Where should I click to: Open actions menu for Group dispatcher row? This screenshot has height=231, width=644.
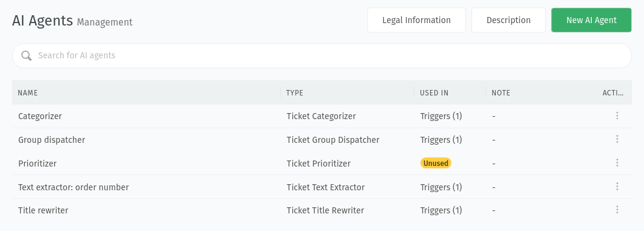click(x=617, y=139)
